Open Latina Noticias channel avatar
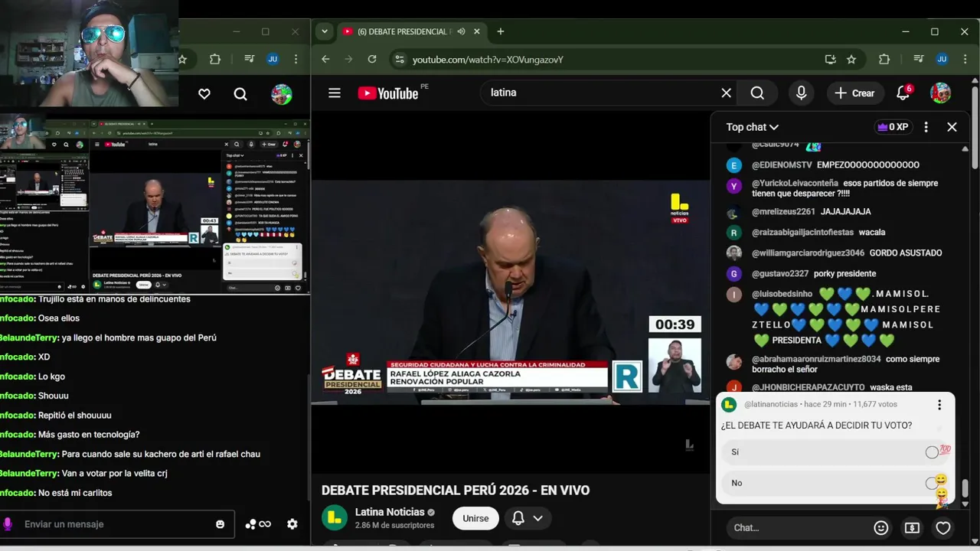 tap(335, 518)
